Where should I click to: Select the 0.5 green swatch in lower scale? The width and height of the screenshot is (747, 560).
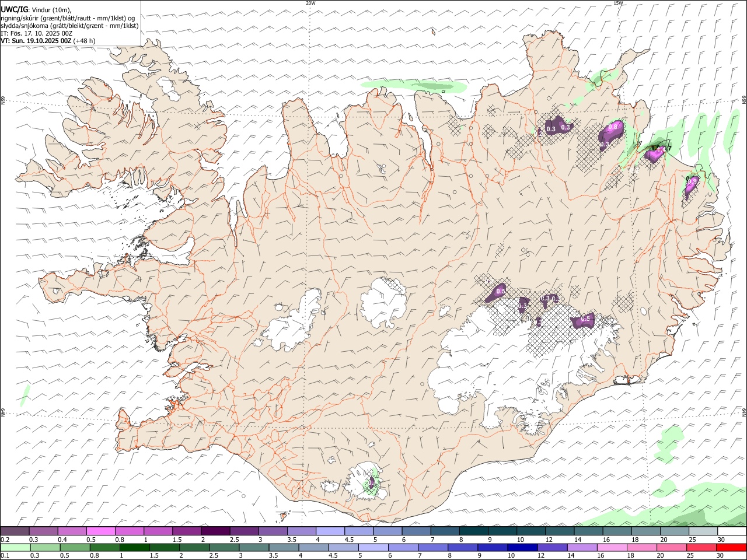(75, 547)
